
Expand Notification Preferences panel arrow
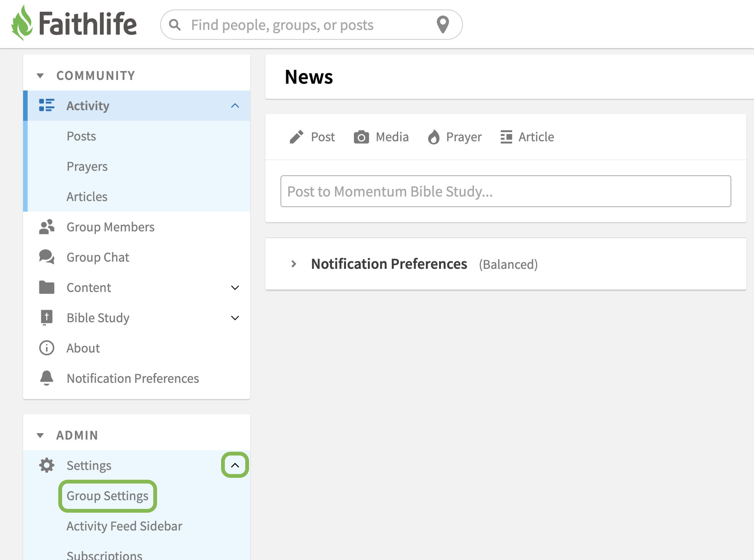coord(294,264)
